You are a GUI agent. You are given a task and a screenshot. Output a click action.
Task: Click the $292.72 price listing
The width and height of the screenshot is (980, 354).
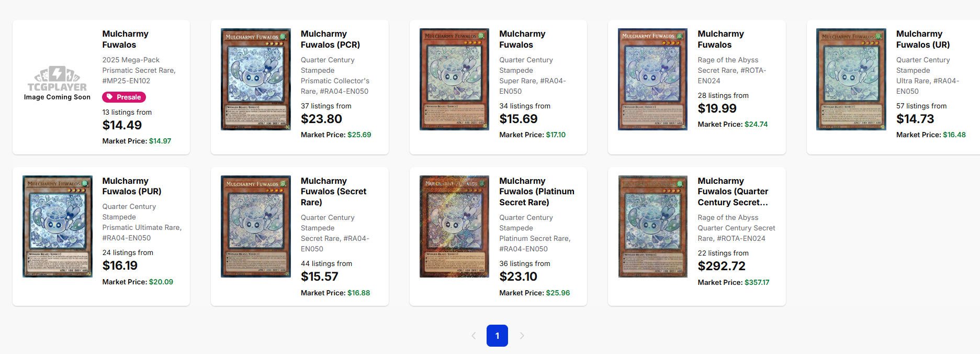pos(721,266)
